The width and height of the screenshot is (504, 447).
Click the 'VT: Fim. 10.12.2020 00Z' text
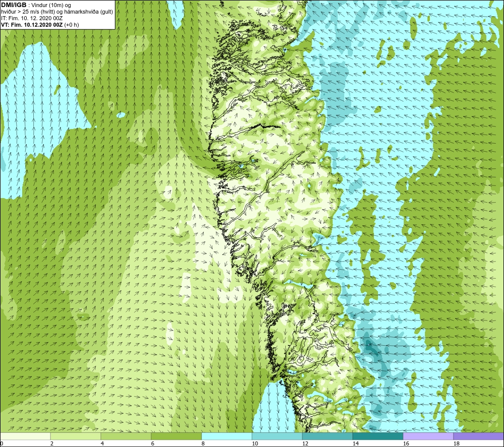[32, 25]
